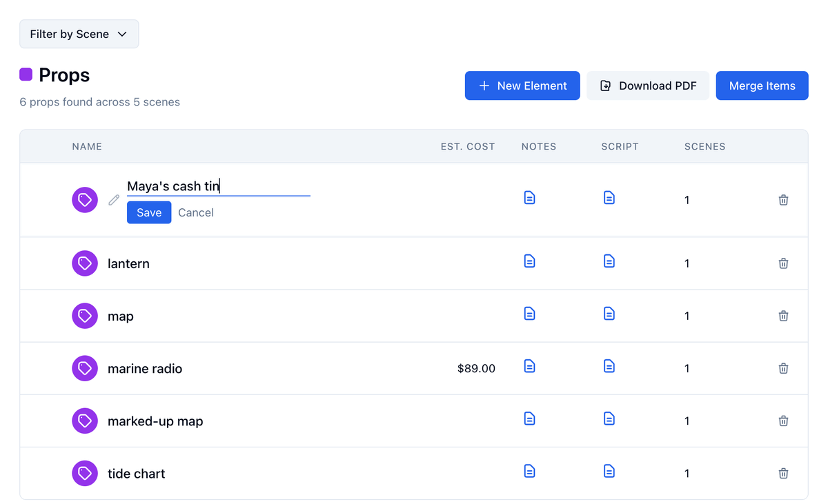Delete the marked-up map prop
This screenshot has width=828, height=504.
click(783, 421)
